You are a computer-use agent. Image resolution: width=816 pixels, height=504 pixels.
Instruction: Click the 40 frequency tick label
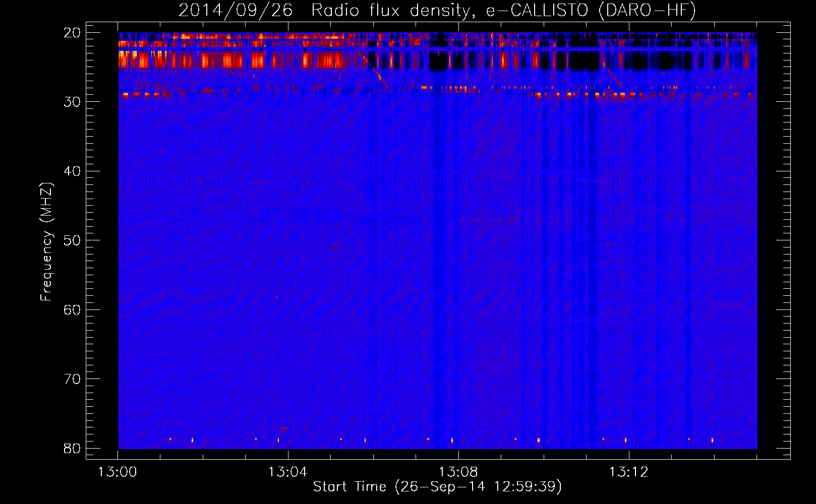73,171
